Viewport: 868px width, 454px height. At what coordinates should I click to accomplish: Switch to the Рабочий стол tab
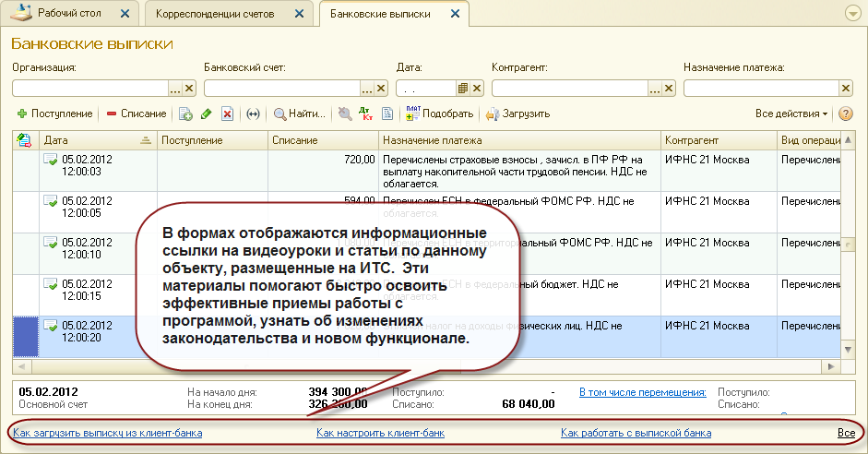coord(72,14)
